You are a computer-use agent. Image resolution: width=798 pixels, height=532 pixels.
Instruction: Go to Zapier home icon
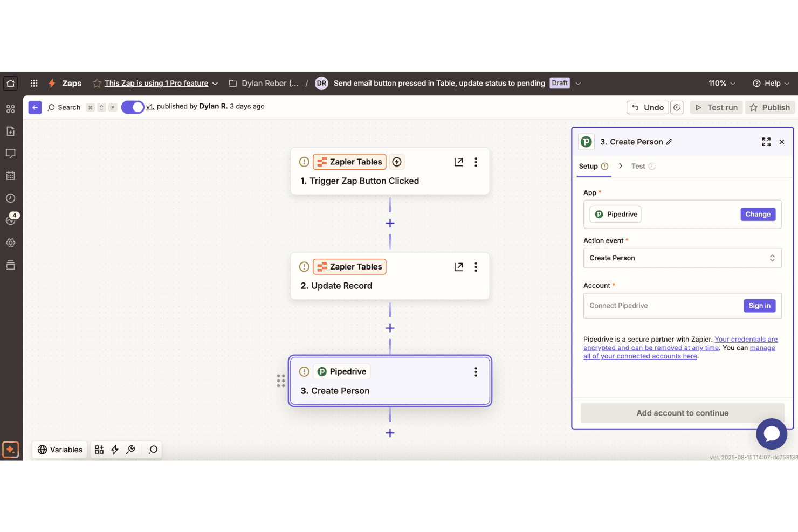11,83
